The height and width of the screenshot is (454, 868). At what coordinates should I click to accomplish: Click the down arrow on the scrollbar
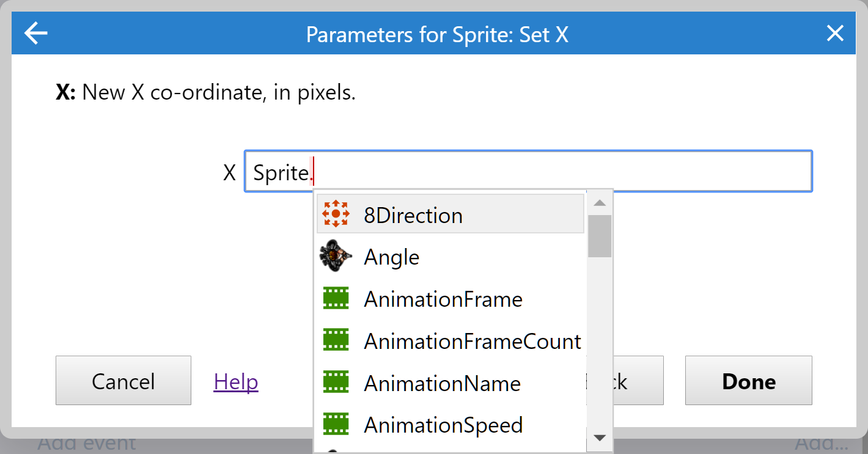[600, 438]
